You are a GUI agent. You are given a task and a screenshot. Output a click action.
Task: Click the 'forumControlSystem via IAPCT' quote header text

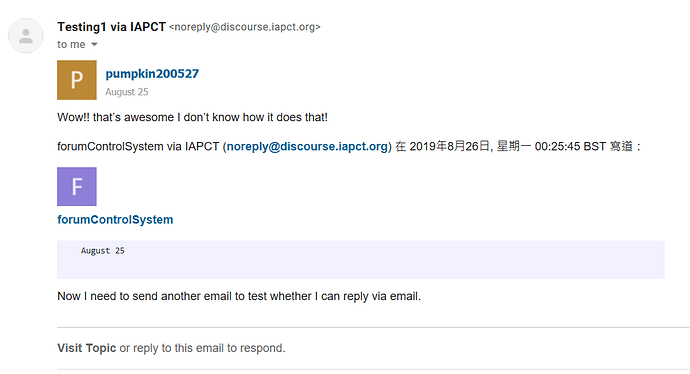138,146
